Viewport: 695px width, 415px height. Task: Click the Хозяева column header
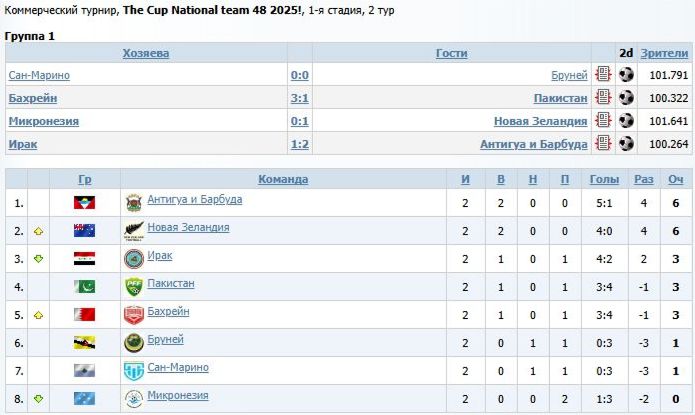pos(146,53)
